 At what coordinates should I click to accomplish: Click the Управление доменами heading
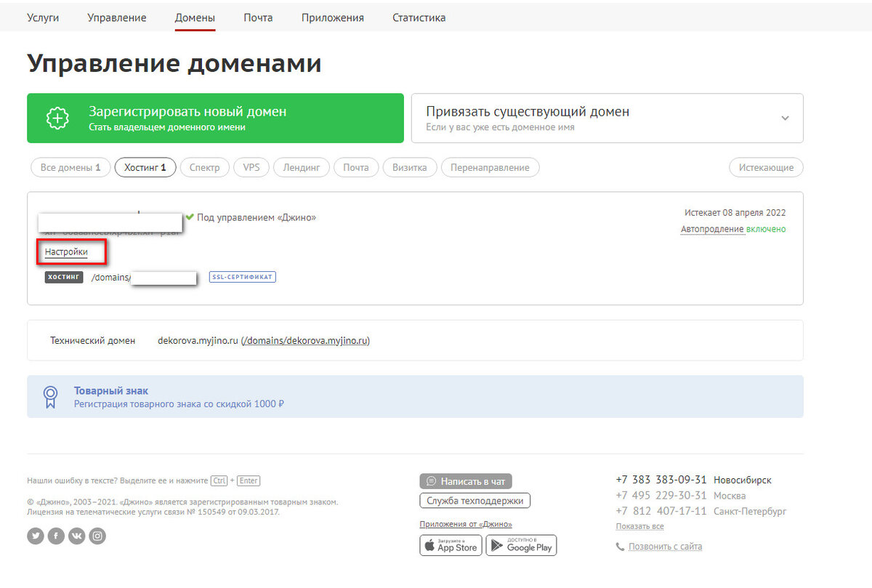point(174,63)
